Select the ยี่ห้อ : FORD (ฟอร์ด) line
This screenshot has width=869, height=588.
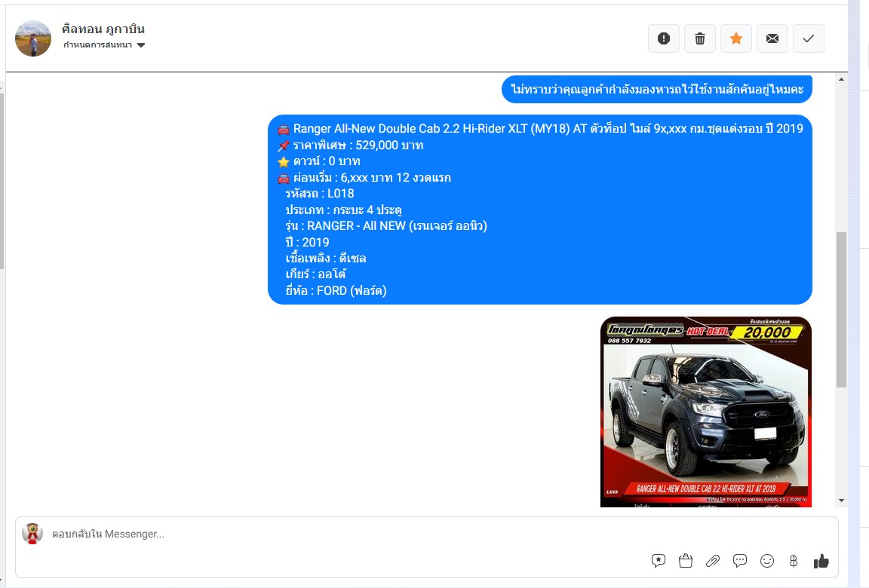(336, 291)
